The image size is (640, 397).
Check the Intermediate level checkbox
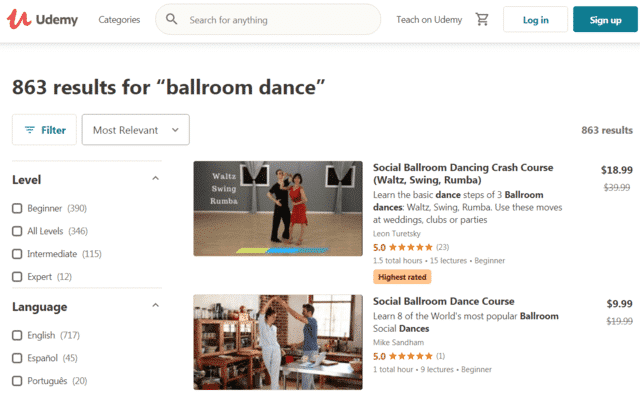[17, 254]
